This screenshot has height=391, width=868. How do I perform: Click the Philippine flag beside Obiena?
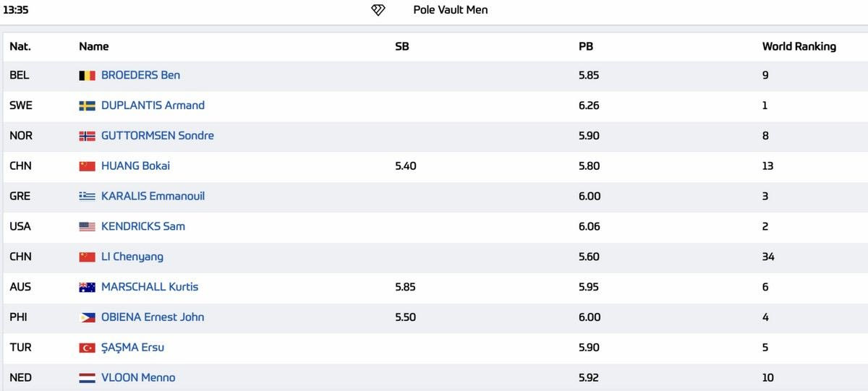pos(87,318)
